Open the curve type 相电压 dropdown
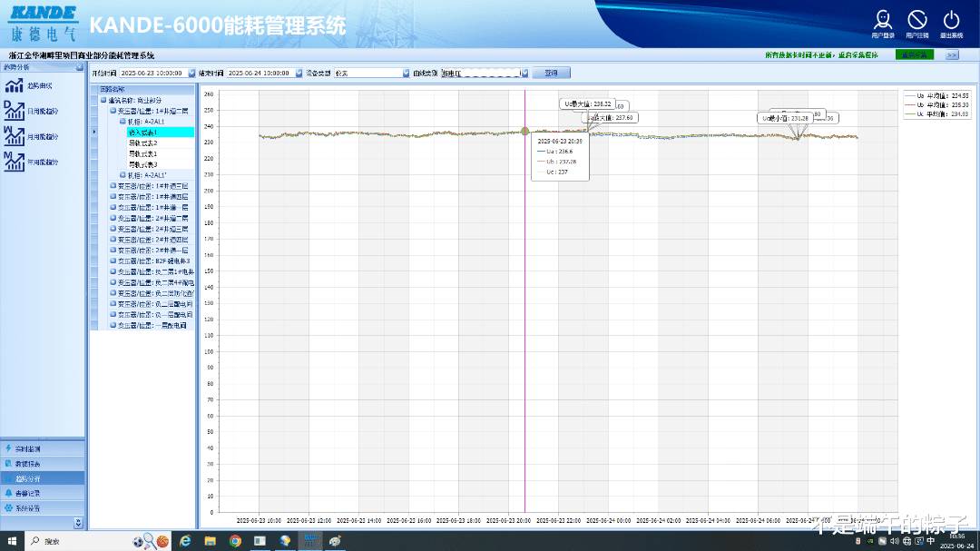 [x=525, y=74]
